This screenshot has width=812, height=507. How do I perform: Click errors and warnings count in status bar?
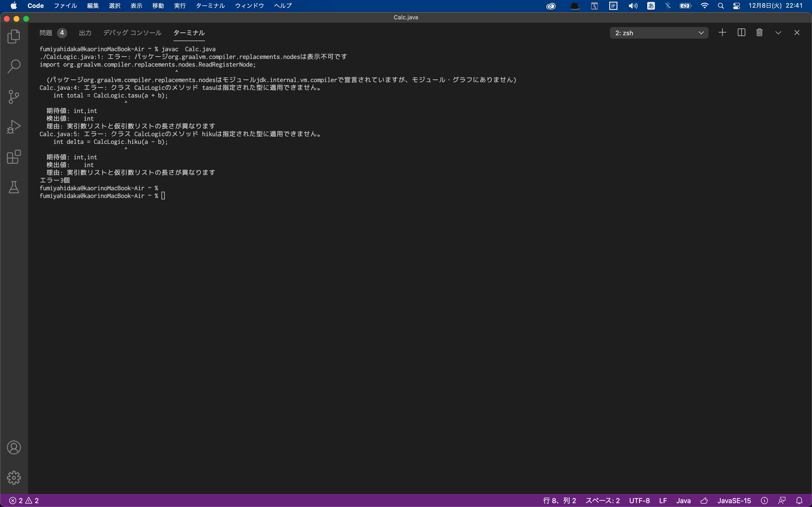24,501
